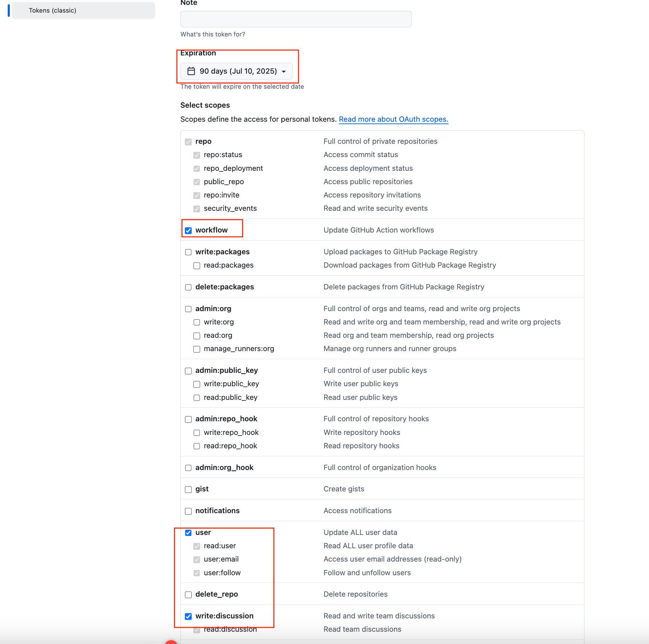This screenshot has height=644, width=649.
Task: Uncheck the workflow scope checkbox
Action: click(188, 230)
